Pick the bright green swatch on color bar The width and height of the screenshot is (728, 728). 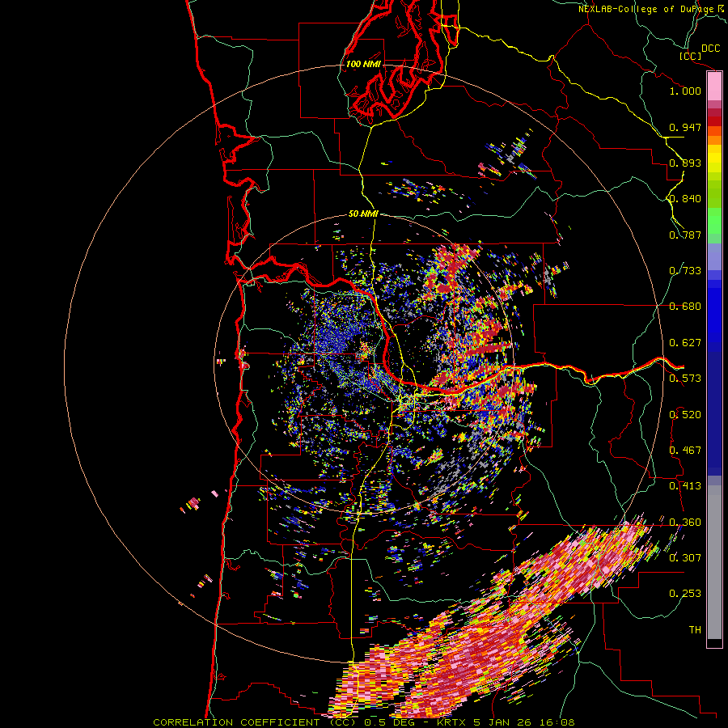click(714, 221)
